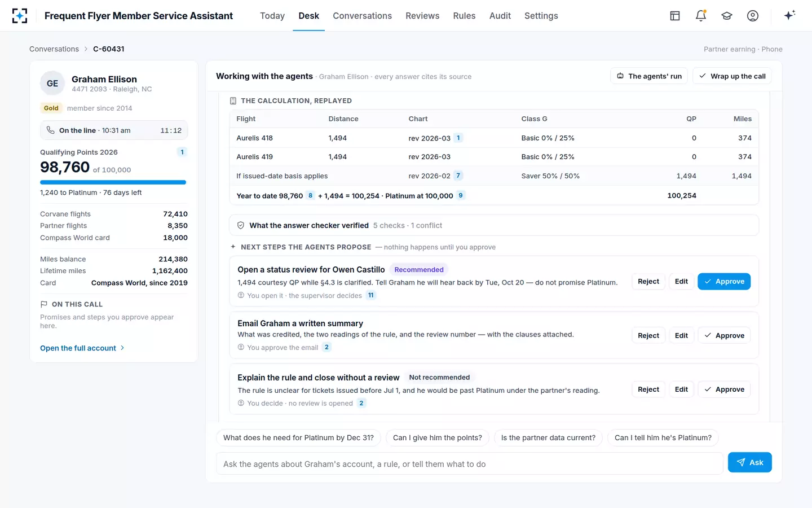Open the user profile icon
The width and height of the screenshot is (812, 508).
pos(753,16)
